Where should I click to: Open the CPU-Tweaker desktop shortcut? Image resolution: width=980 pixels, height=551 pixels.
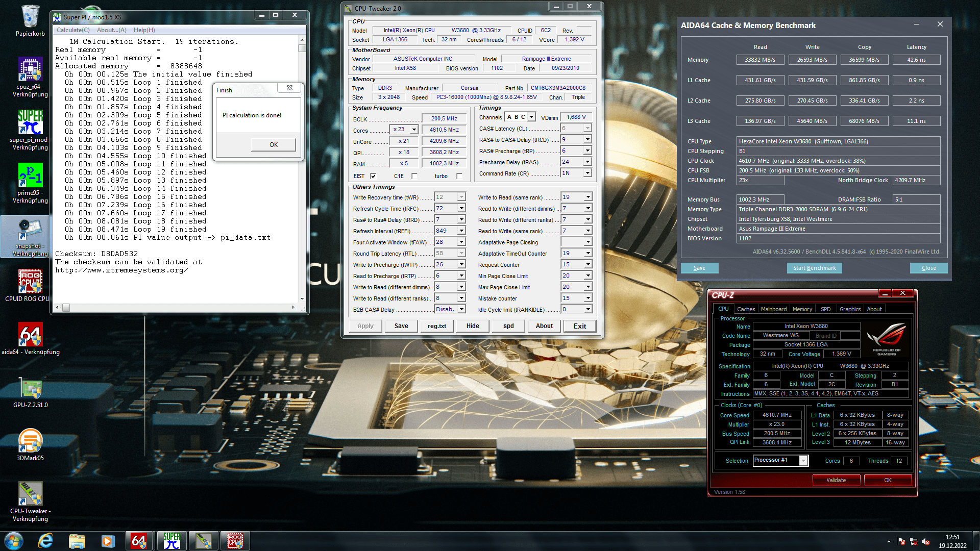coord(30,501)
